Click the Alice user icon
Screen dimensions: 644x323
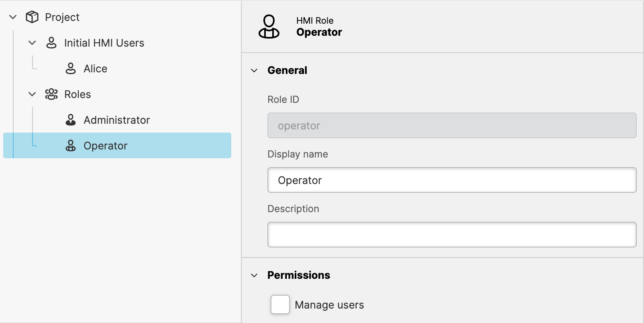[71, 69]
